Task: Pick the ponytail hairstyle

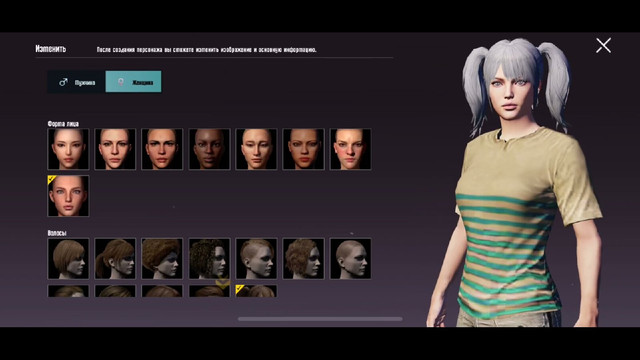Action: [x=115, y=259]
